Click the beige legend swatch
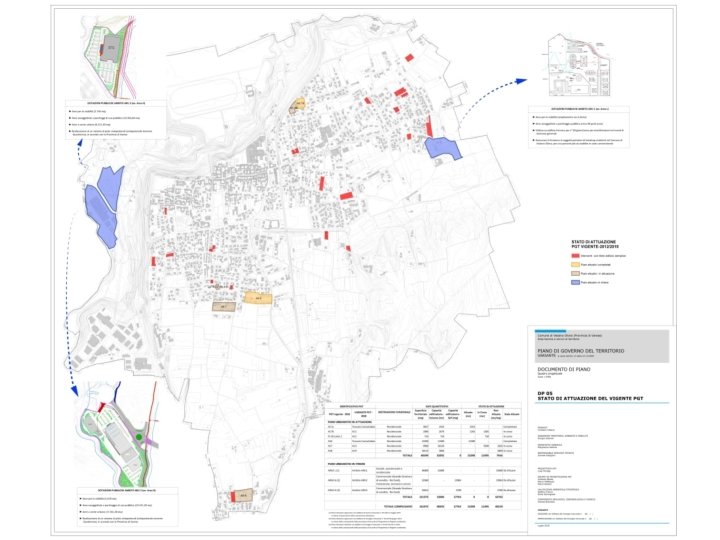The image size is (720, 540). pos(575,273)
